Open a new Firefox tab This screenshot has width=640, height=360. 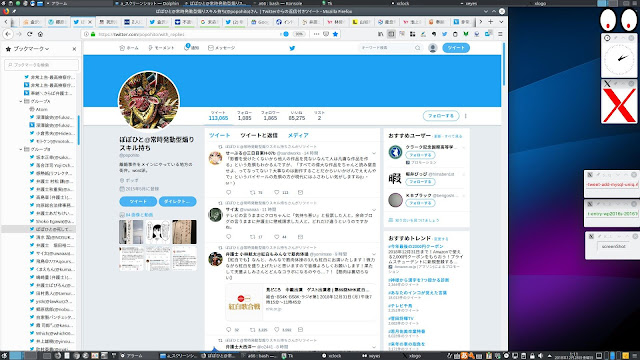click(x=491, y=22)
